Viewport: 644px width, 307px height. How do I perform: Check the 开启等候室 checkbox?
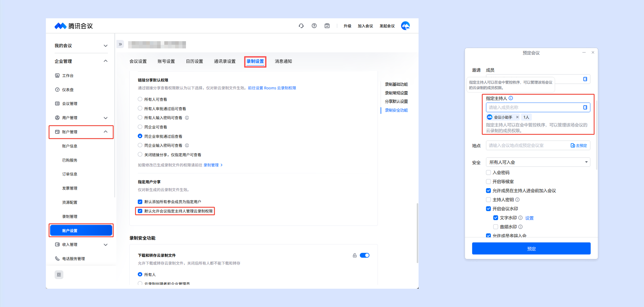point(488,181)
